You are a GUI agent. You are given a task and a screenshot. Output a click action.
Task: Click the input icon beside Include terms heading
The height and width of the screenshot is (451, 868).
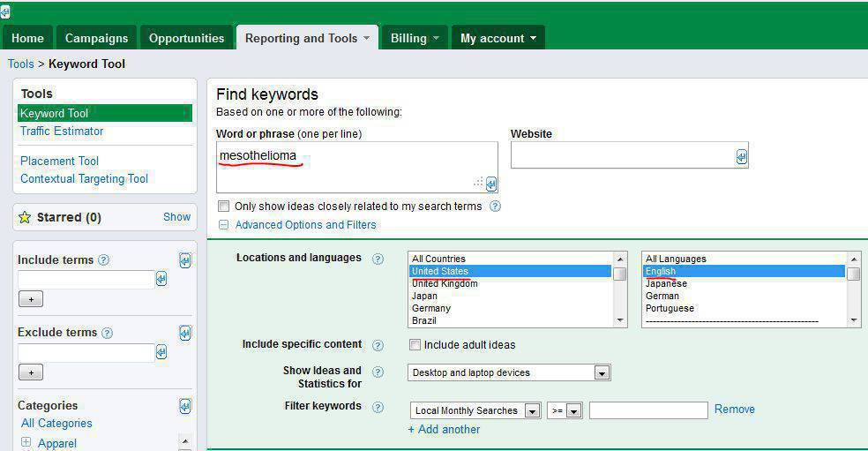pos(185,260)
